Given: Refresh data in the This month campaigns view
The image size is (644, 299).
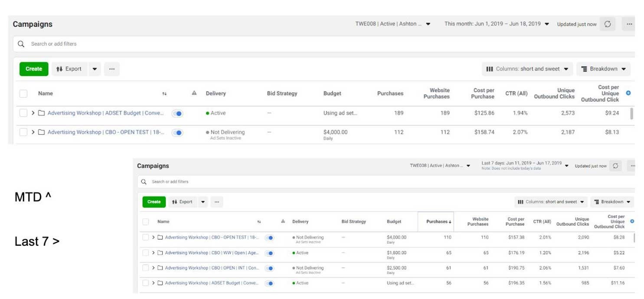Looking at the screenshot, I should point(608,24).
